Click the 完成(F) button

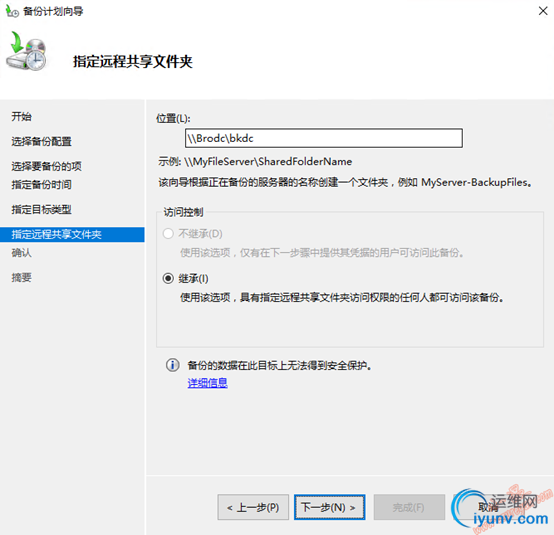click(x=409, y=507)
